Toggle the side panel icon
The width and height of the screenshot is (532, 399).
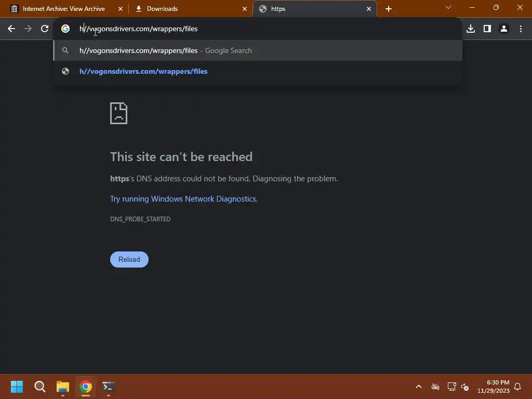[487, 29]
